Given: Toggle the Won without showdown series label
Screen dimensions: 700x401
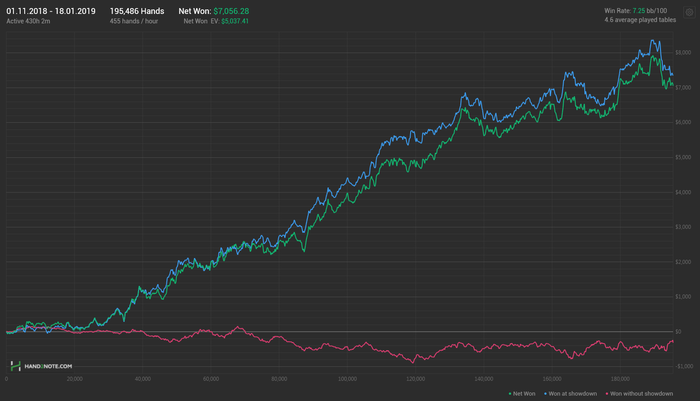Looking at the screenshot, I should click(641, 394).
